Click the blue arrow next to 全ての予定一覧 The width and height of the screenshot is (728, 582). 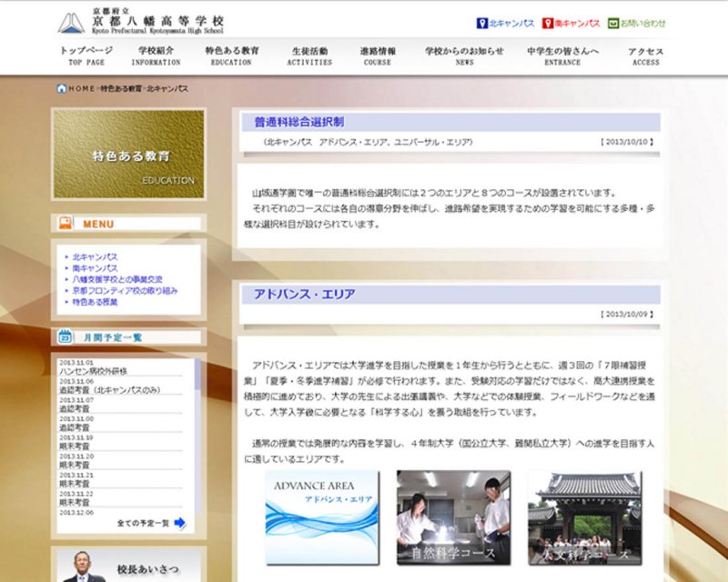(180, 523)
